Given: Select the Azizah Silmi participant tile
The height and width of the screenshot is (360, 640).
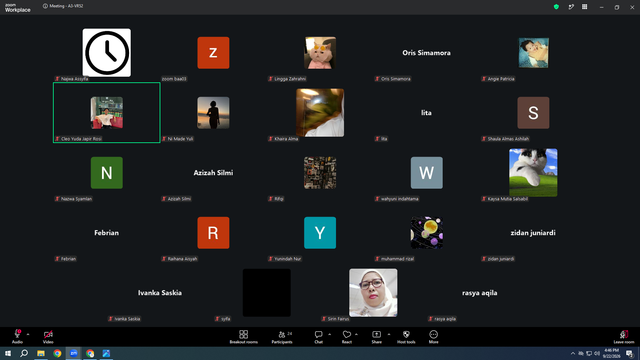Looking at the screenshot, I should (x=213, y=173).
